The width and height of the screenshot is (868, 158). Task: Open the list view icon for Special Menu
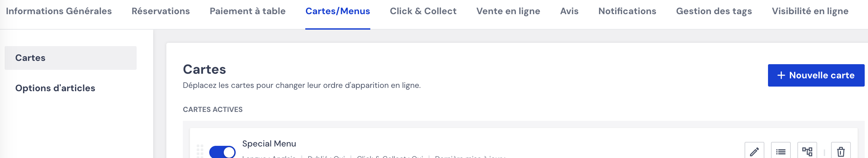click(x=781, y=151)
